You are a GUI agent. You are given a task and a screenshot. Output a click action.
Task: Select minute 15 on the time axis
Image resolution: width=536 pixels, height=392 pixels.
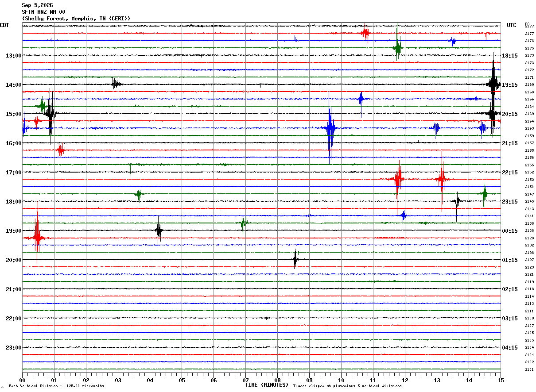501,380
